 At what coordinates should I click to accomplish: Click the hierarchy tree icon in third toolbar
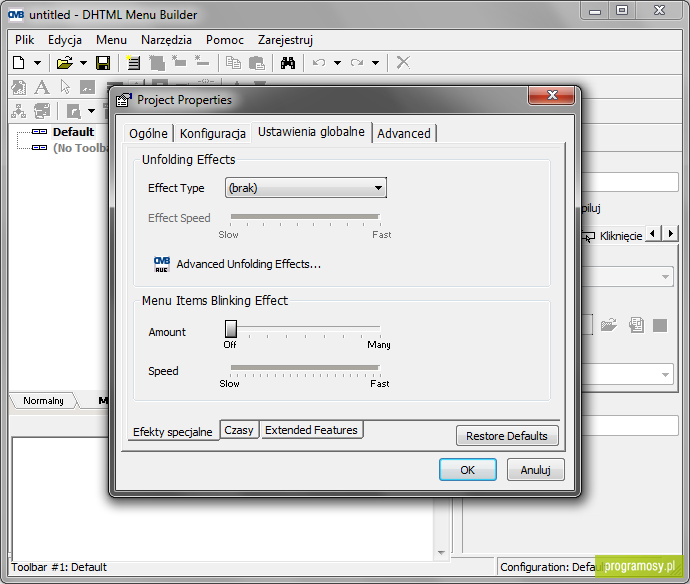(18, 111)
